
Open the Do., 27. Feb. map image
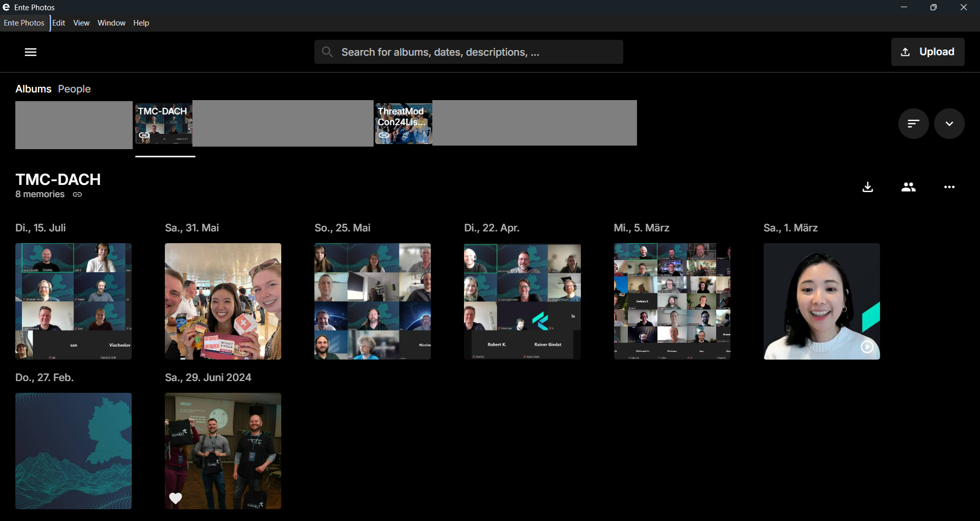pyautogui.click(x=73, y=451)
